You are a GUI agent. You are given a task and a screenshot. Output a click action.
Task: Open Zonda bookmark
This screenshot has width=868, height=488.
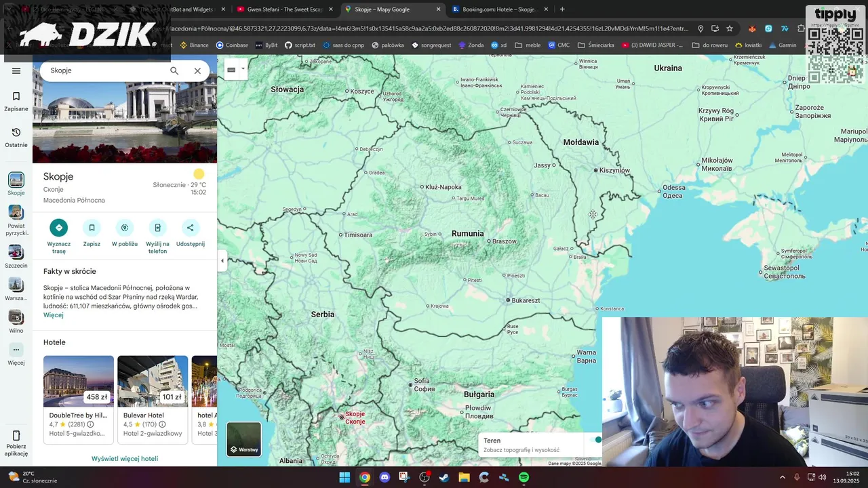[471, 45]
